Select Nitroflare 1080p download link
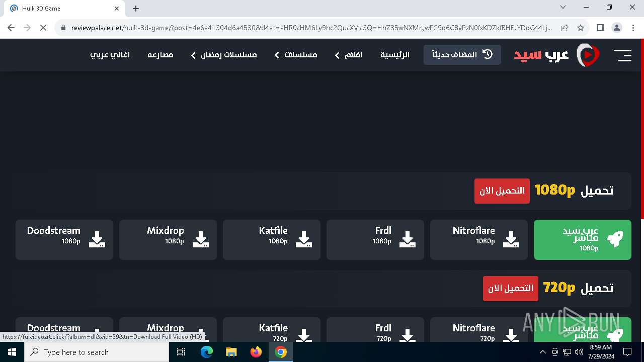Image resolution: width=644 pixels, height=362 pixels. (x=479, y=240)
